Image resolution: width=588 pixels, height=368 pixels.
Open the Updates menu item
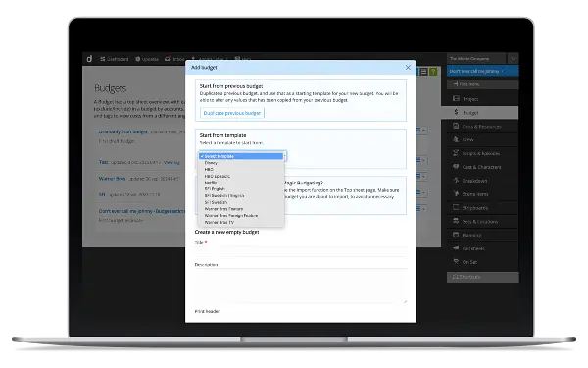(x=147, y=59)
